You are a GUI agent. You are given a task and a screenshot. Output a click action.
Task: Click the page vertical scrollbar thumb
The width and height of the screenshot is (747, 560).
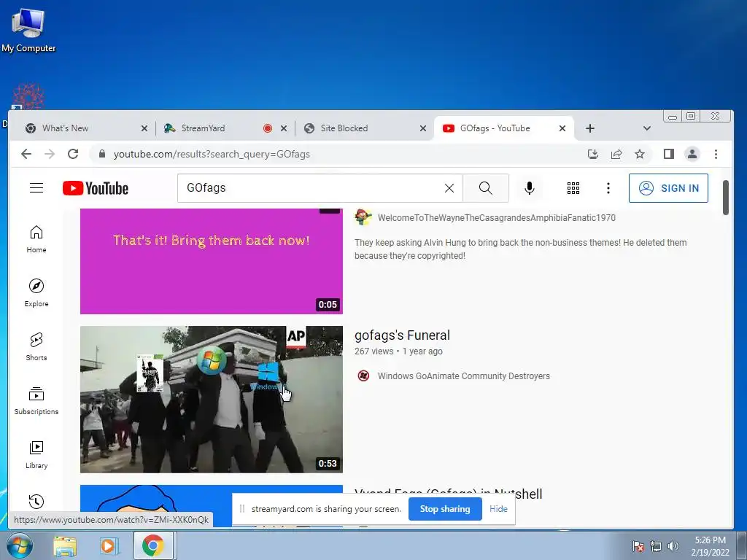coord(726,197)
